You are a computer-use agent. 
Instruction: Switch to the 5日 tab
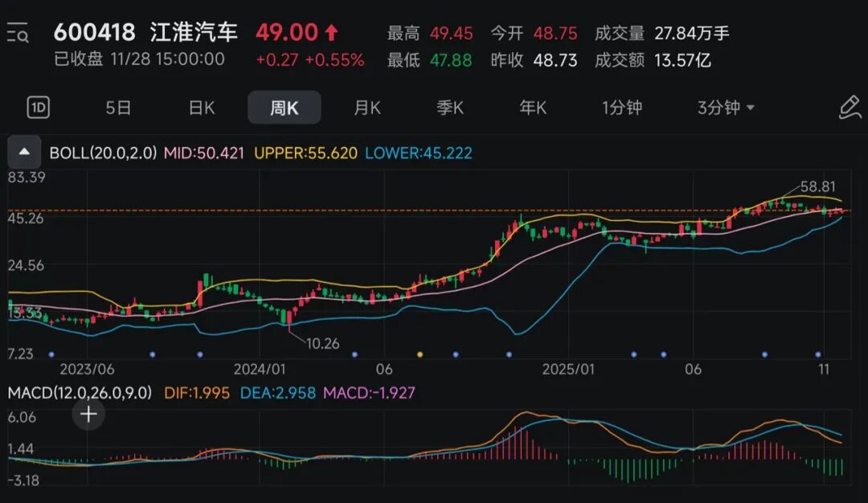pyautogui.click(x=118, y=108)
